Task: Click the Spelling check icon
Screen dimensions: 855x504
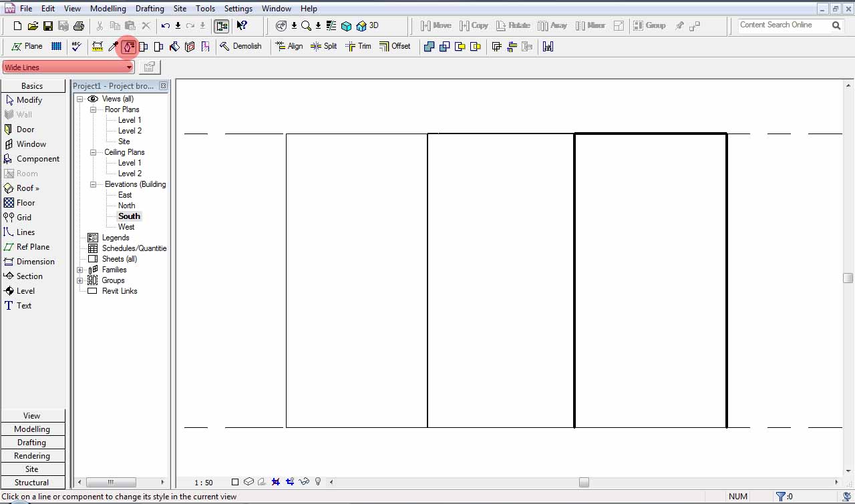Action: tap(77, 47)
